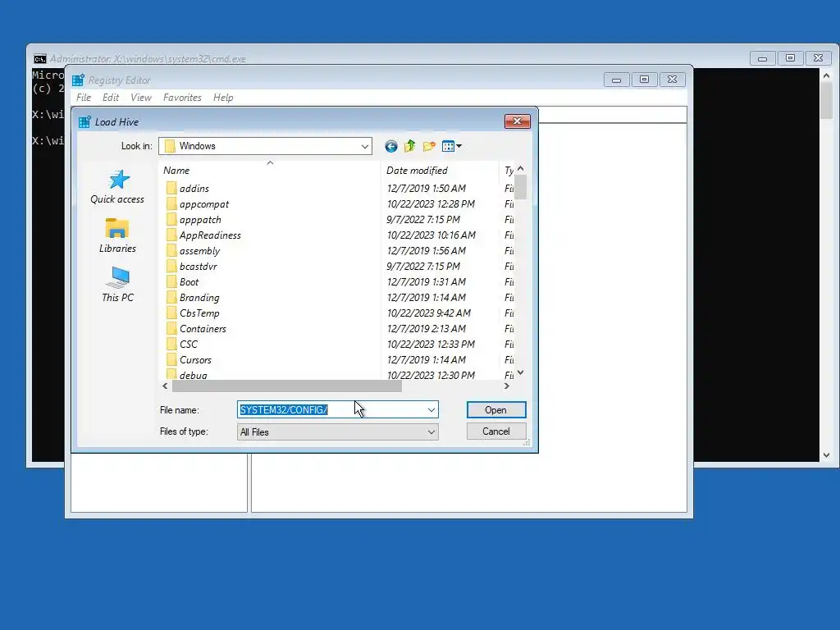Click horizontal scroll right arrow in file list

point(507,386)
